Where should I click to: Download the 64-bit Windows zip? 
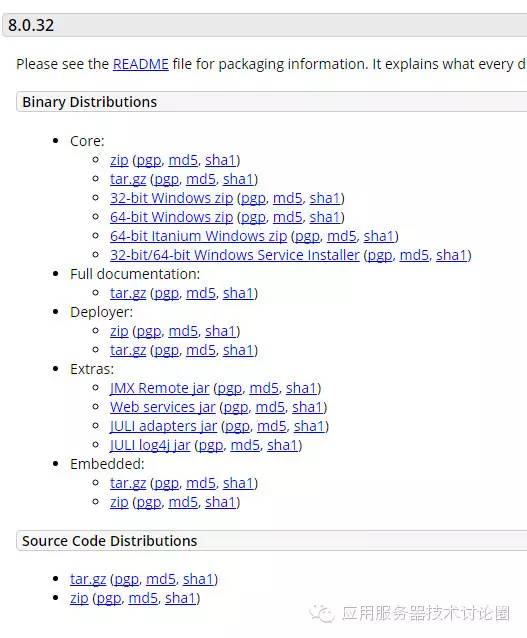(171, 217)
